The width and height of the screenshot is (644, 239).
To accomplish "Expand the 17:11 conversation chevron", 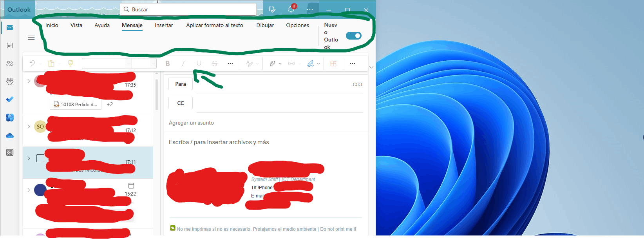I will [29, 158].
